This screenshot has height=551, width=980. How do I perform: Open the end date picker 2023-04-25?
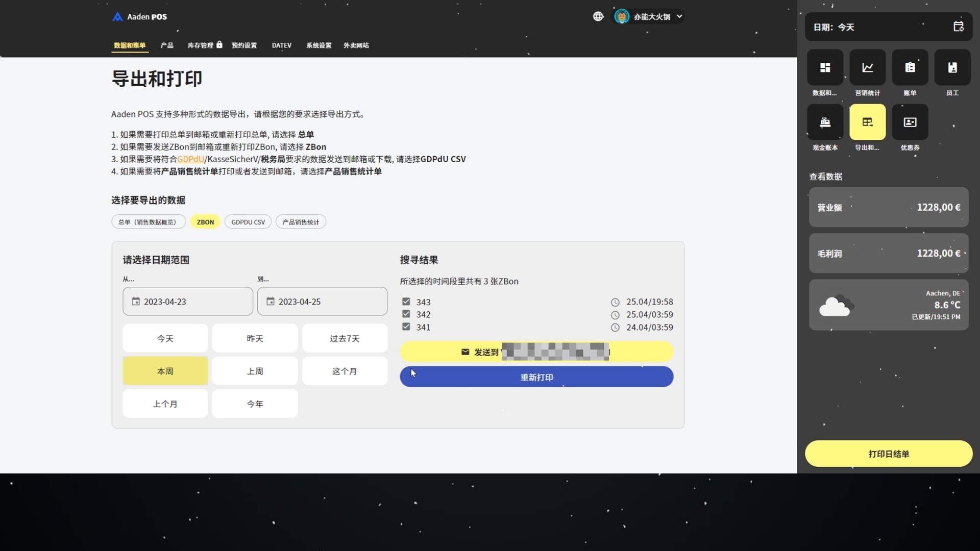click(x=322, y=302)
